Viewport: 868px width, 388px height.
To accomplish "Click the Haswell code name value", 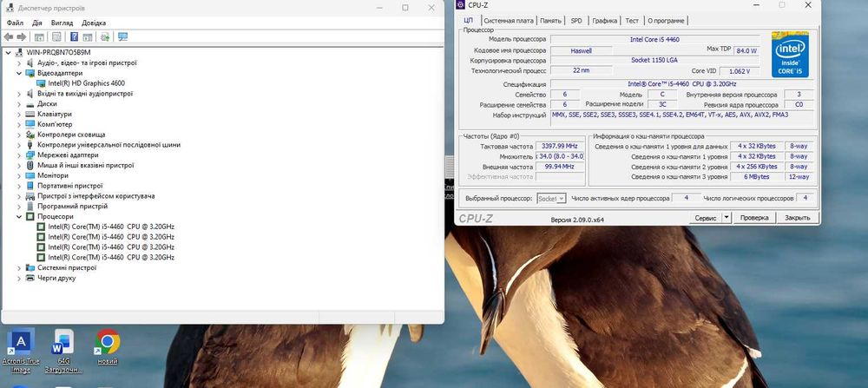I will [582, 50].
